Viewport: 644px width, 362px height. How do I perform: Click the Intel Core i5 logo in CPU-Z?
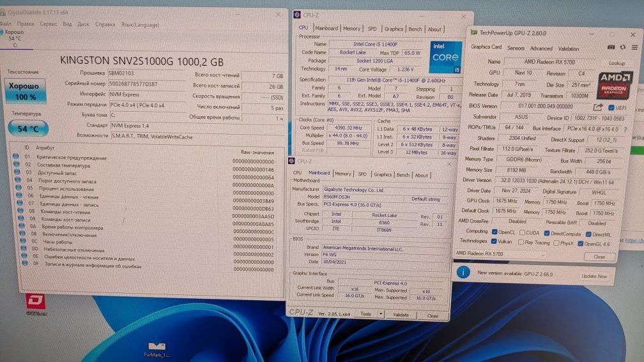pos(446,57)
